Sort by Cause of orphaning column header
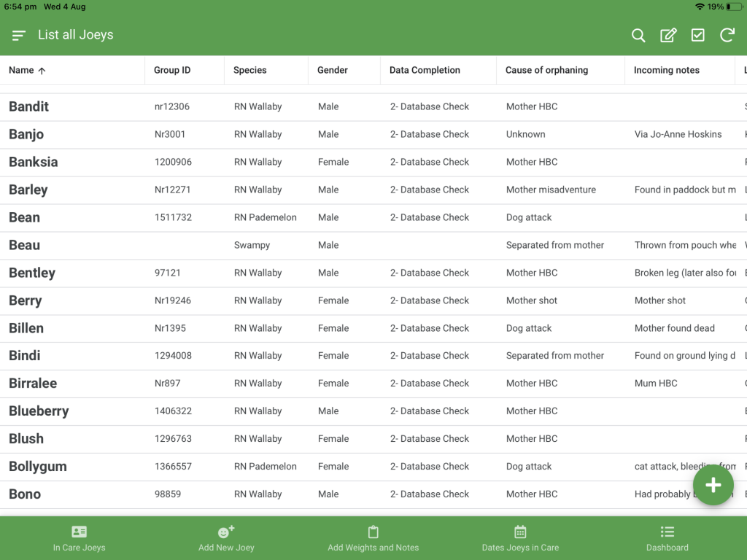 click(546, 70)
